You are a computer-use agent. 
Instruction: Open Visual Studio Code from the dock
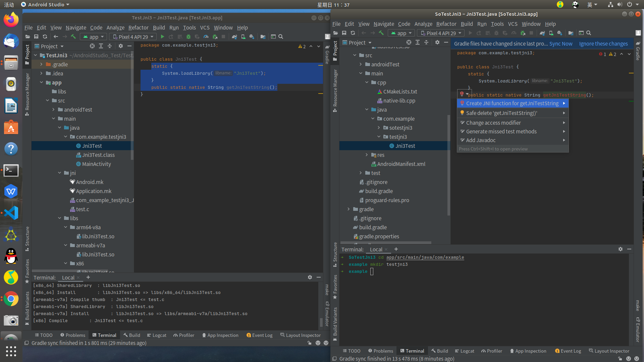click(11, 213)
